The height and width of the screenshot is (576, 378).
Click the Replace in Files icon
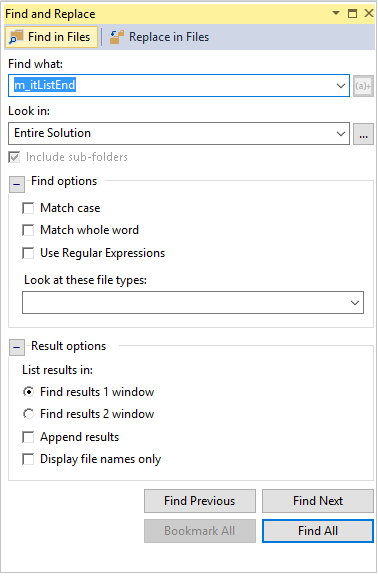(117, 37)
